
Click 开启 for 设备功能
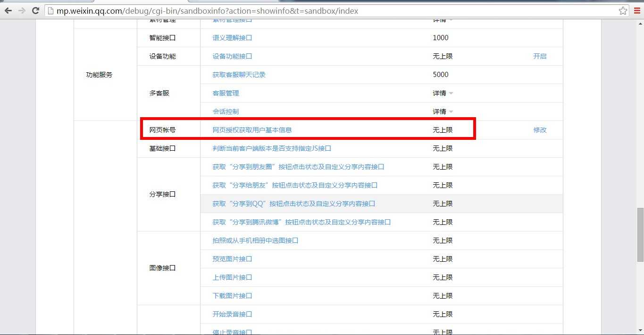click(x=540, y=56)
